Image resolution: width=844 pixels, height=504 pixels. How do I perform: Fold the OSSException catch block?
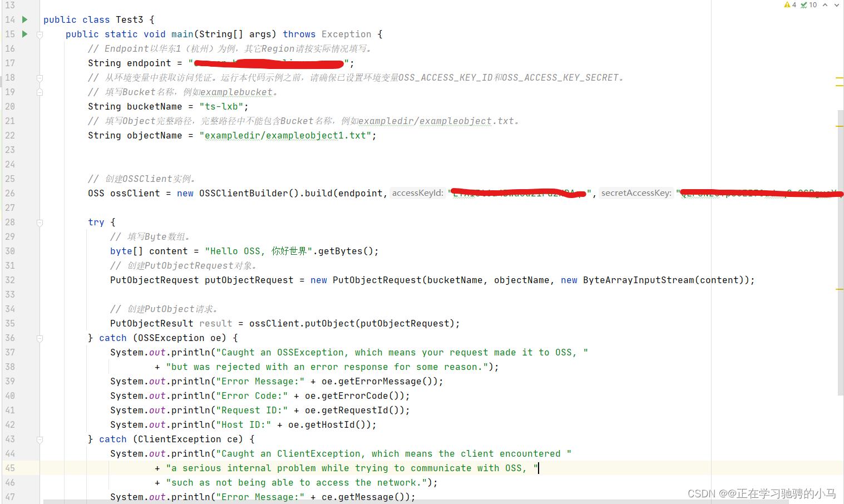tap(40, 338)
